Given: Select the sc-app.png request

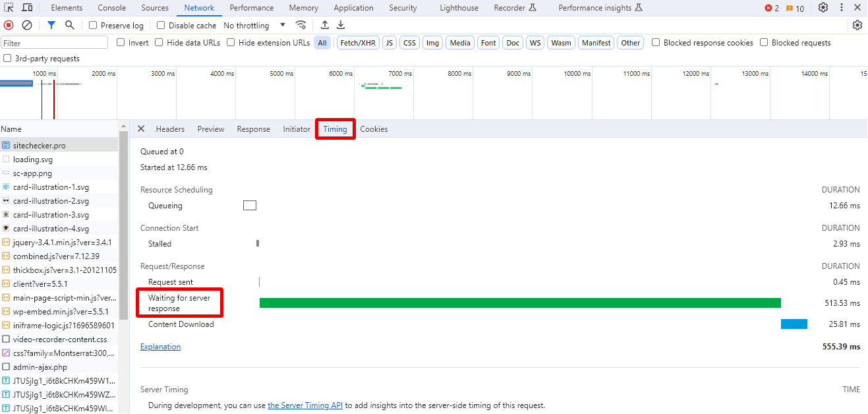Looking at the screenshot, I should click(x=59, y=173).
